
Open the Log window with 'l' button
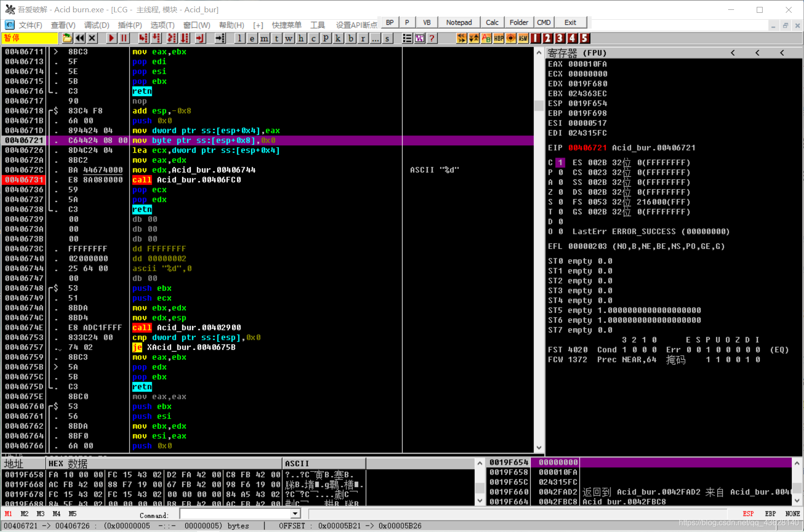(x=239, y=38)
